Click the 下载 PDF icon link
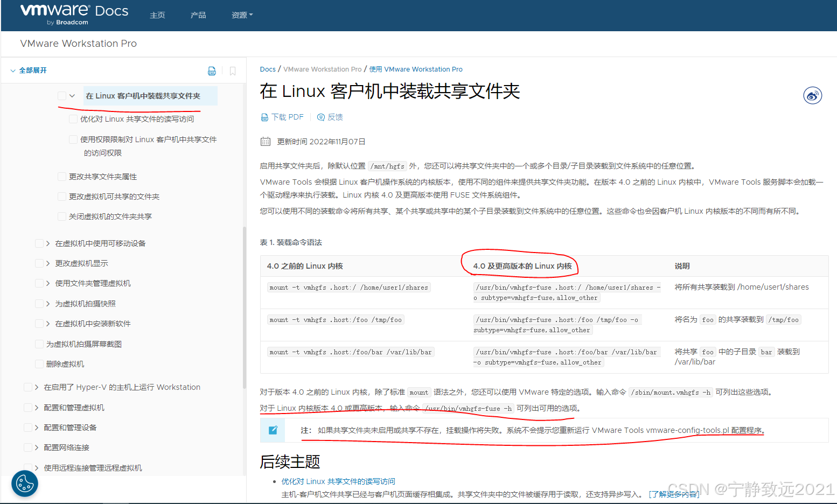The width and height of the screenshot is (837, 504). point(282,117)
